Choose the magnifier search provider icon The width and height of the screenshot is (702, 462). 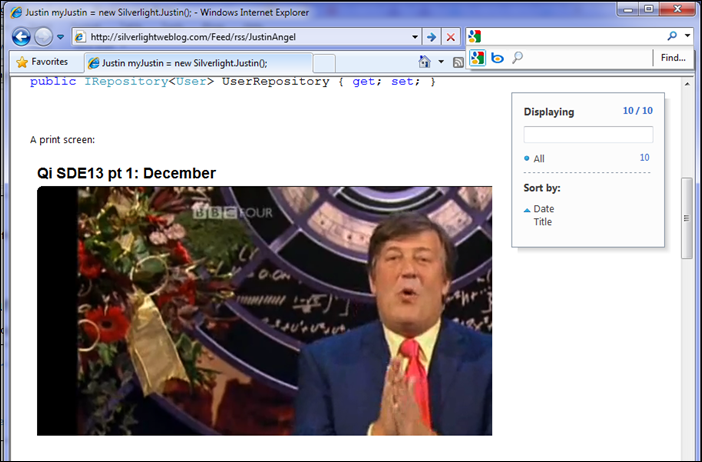pyautogui.click(x=518, y=57)
